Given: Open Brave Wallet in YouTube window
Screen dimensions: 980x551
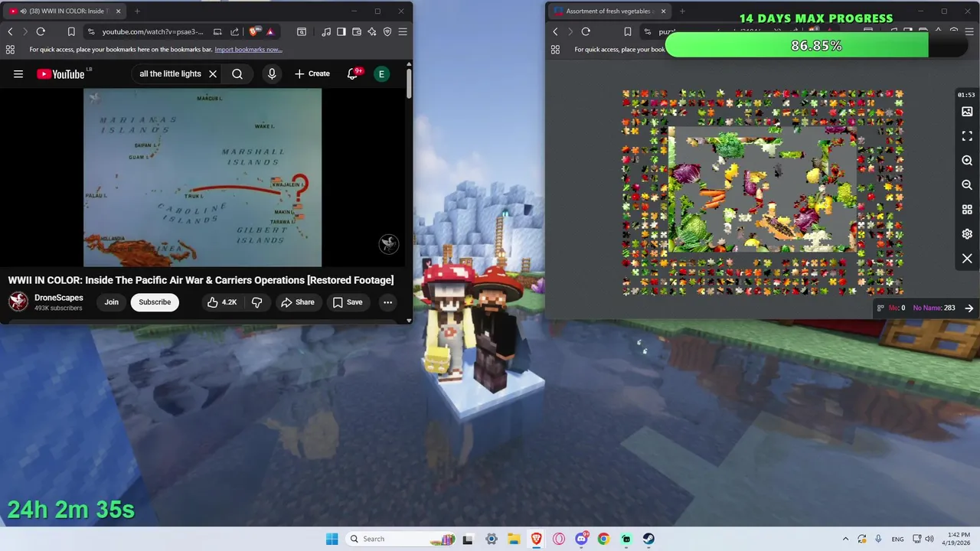Looking at the screenshot, I should tap(356, 31).
